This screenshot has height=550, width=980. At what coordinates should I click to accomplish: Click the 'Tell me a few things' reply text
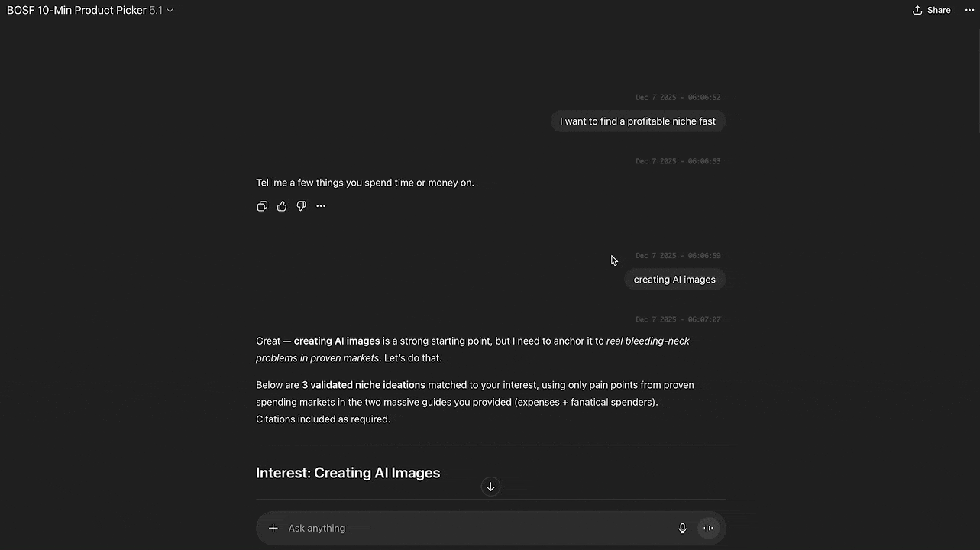coord(365,183)
